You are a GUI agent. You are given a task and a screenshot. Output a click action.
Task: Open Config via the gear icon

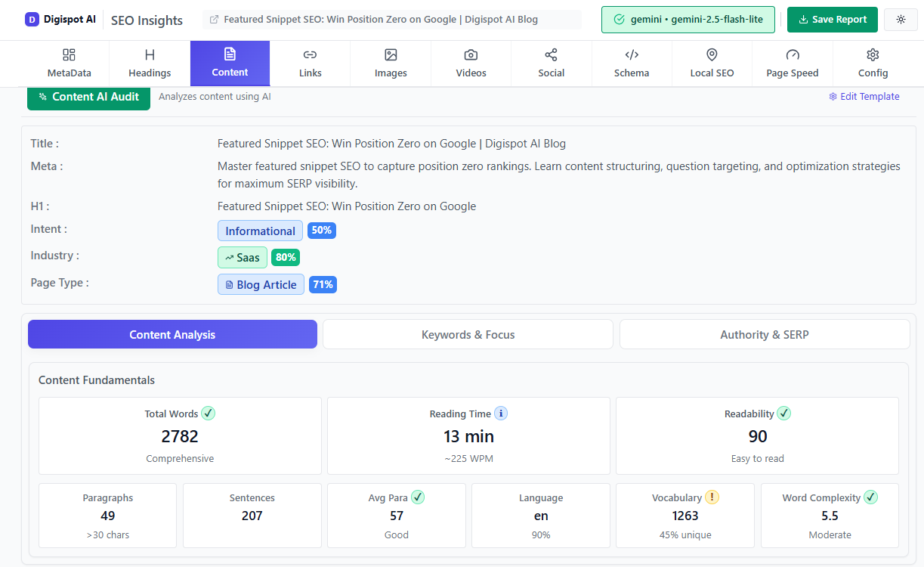(x=873, y=55)
